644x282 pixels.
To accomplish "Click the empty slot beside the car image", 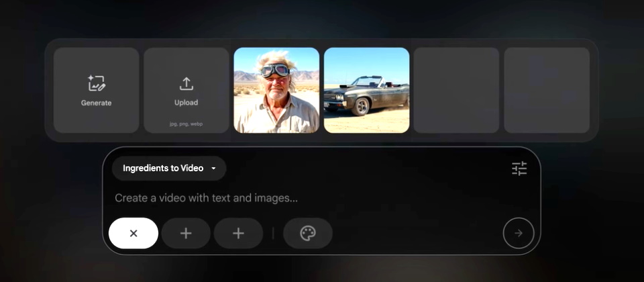I will (456, 90).
